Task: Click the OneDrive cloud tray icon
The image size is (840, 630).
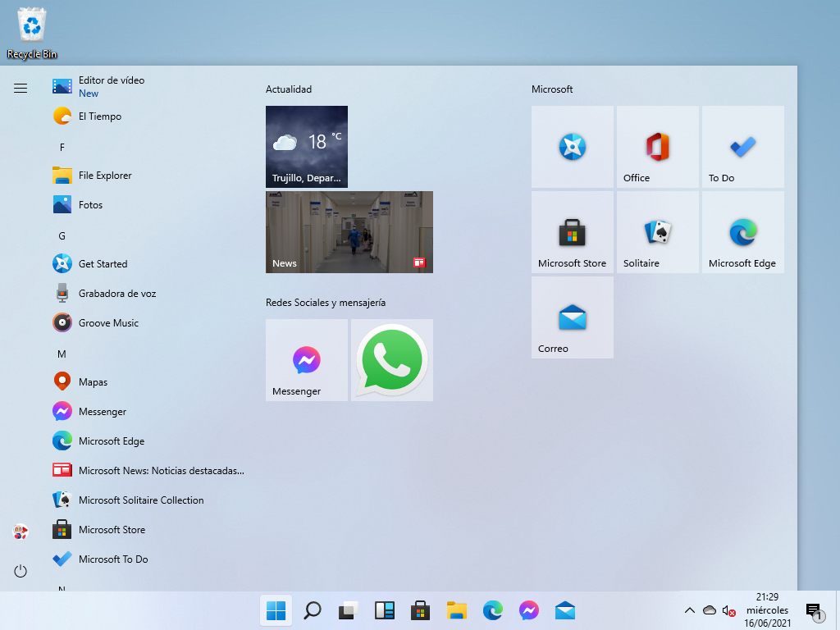Action: pos(710,610)
